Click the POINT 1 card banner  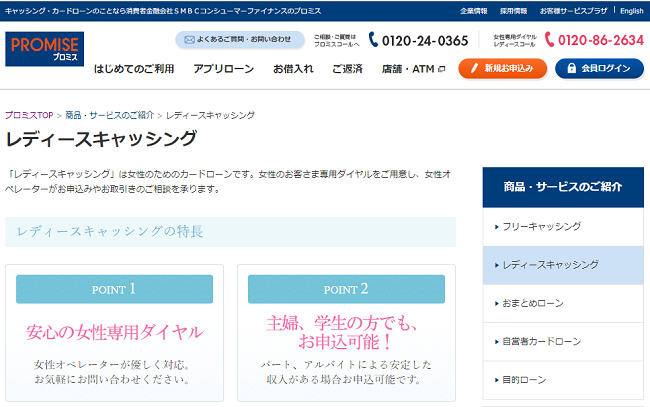114,289
